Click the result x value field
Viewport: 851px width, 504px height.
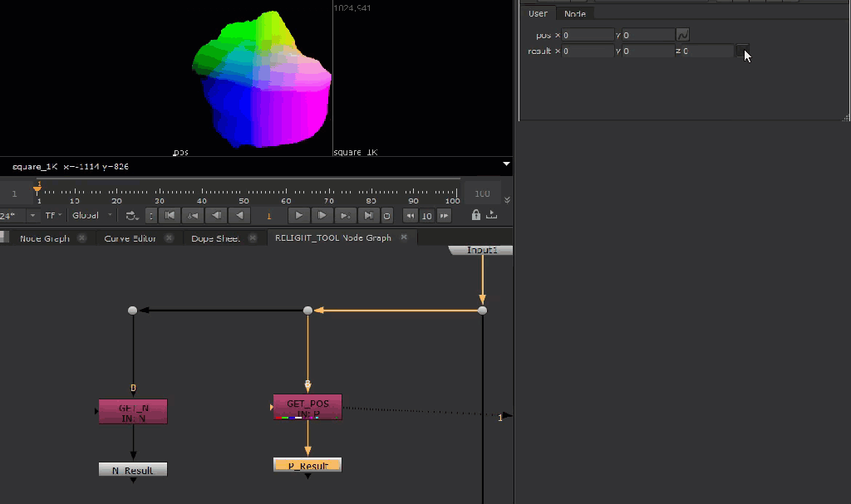588,51
